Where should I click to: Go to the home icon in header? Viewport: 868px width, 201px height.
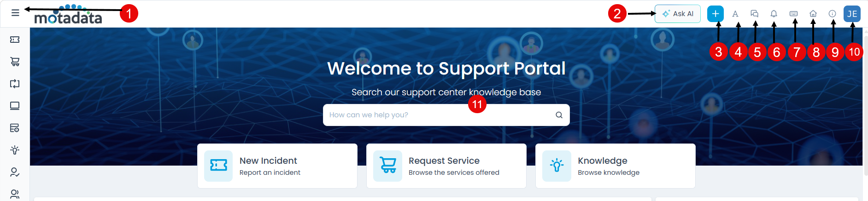(x=813, y=14)
